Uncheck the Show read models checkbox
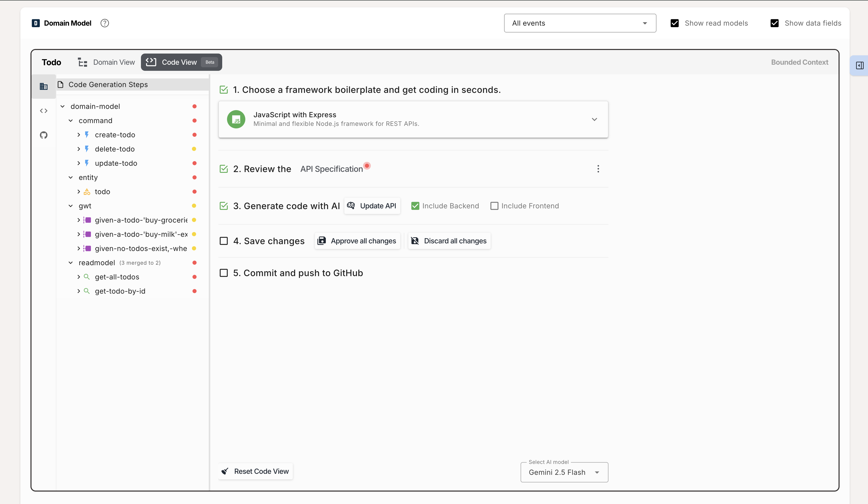 pos(674,23)
